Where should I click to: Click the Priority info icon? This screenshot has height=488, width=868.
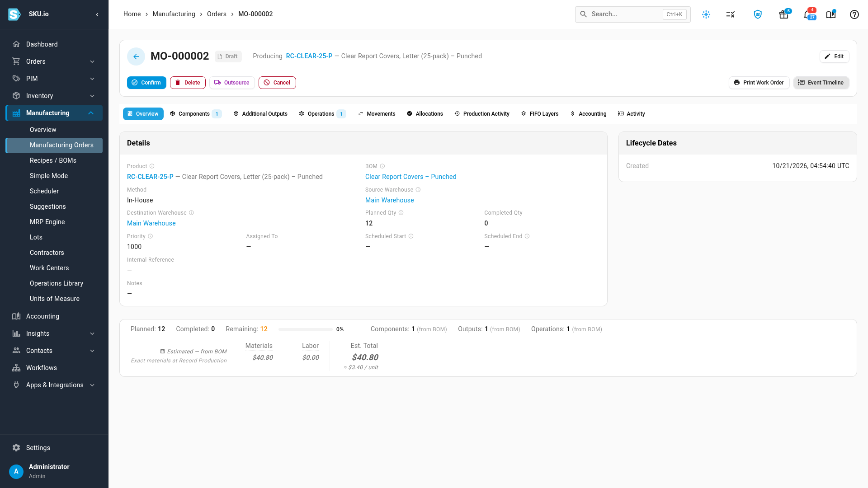(151, 236)
